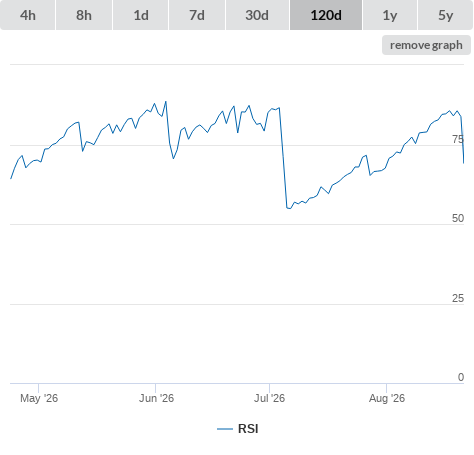Click the highest RSI peak in early June

click(166, 102)
